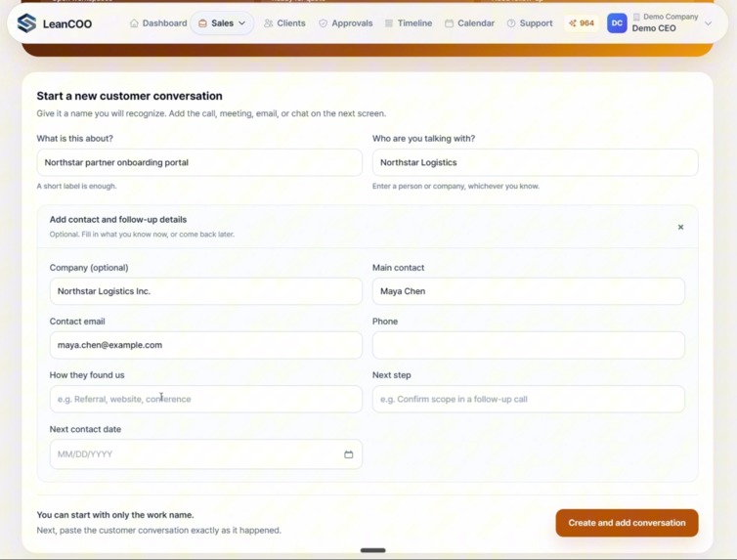Switch to the Timeline view

409,23
